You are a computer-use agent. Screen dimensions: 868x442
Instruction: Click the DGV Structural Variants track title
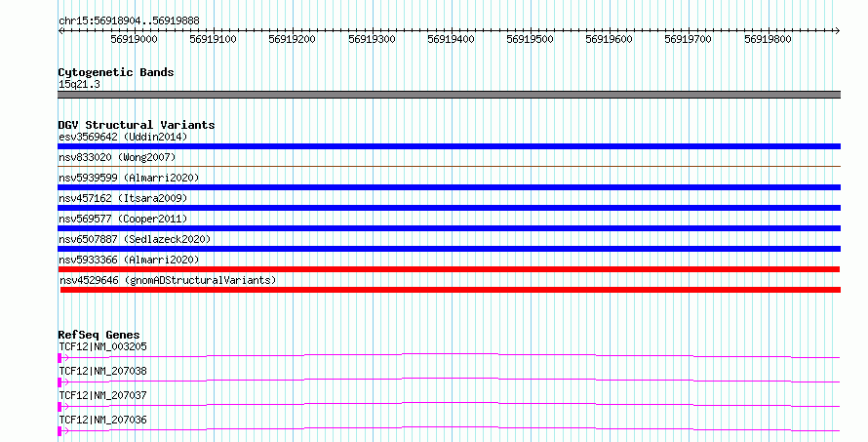pos(137,125)
